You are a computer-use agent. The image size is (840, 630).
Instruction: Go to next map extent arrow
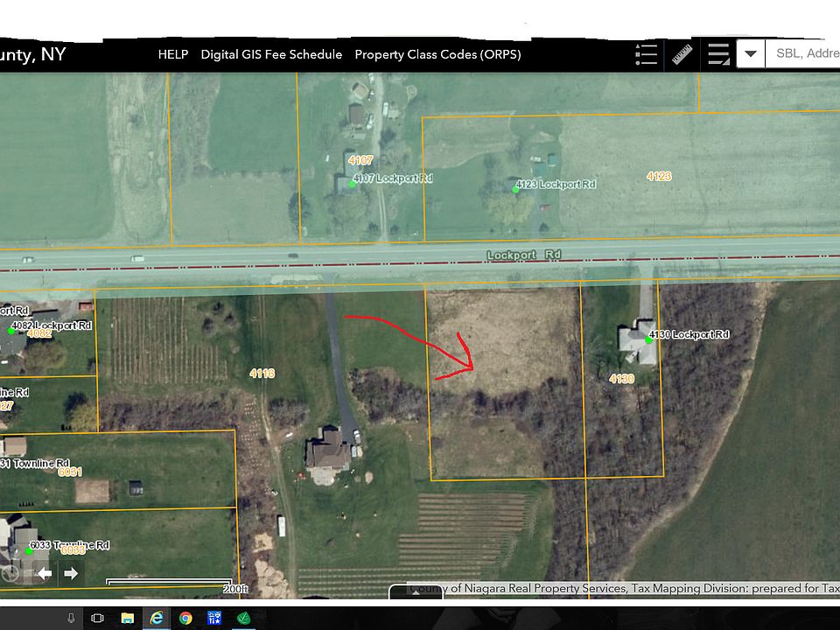[x=71, y=574]
